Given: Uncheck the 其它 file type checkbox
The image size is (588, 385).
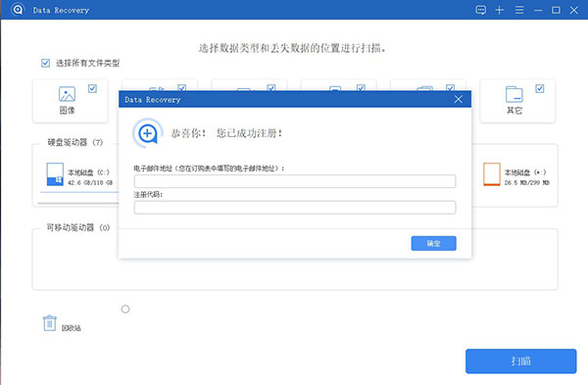Looking at the screenshot, I should [x=540, y=89].
